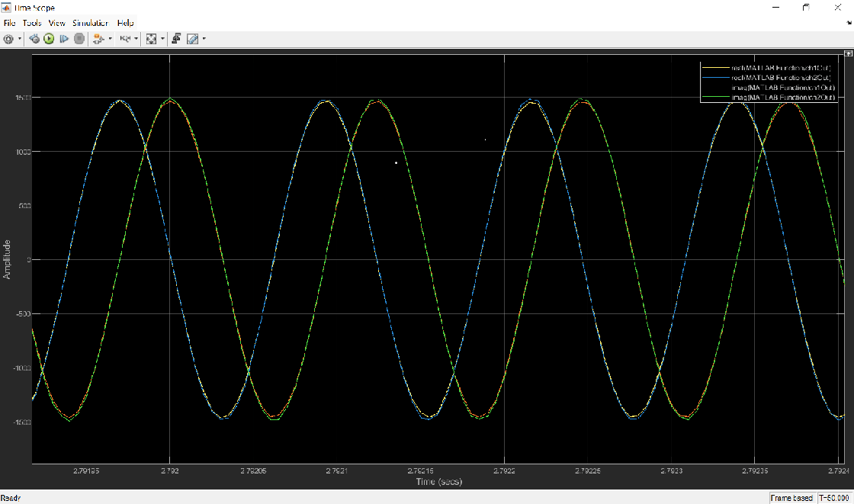Open the Tools menu

point(31,23)
